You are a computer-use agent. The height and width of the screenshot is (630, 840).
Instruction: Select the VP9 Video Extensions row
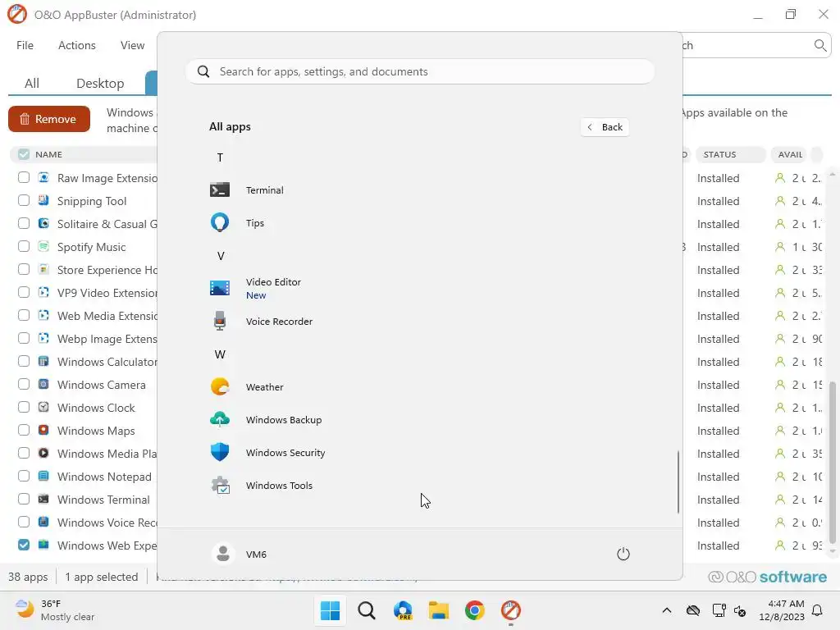(x=107, y=293)
